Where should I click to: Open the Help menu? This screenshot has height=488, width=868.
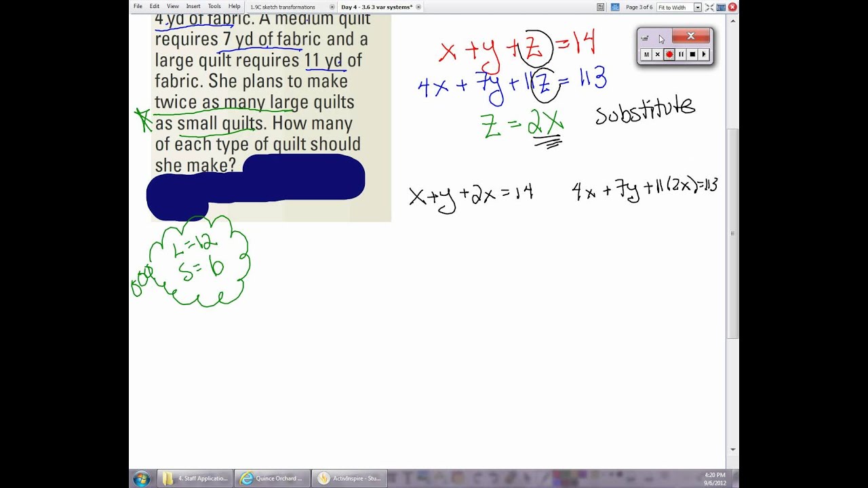click(234, 7)
